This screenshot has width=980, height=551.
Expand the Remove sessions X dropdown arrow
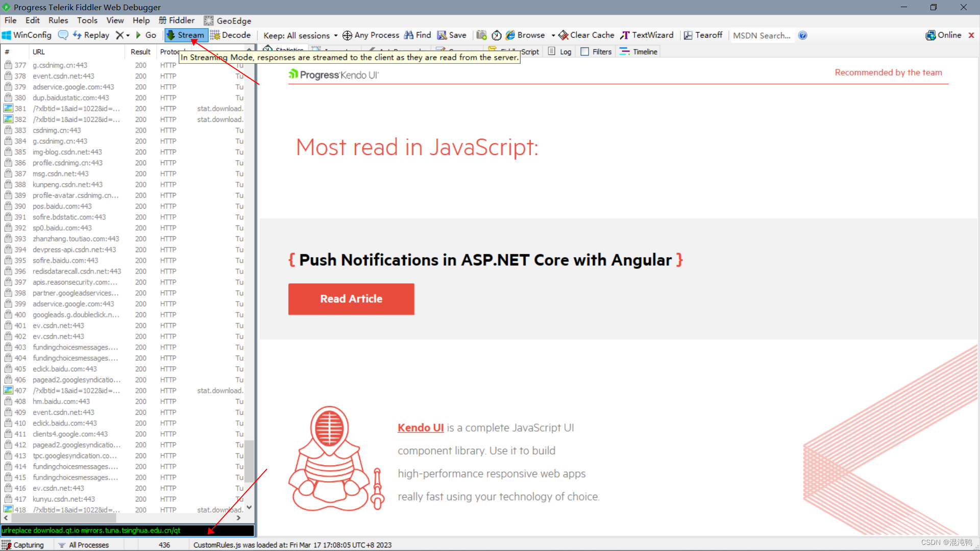(x=128, y=35)
